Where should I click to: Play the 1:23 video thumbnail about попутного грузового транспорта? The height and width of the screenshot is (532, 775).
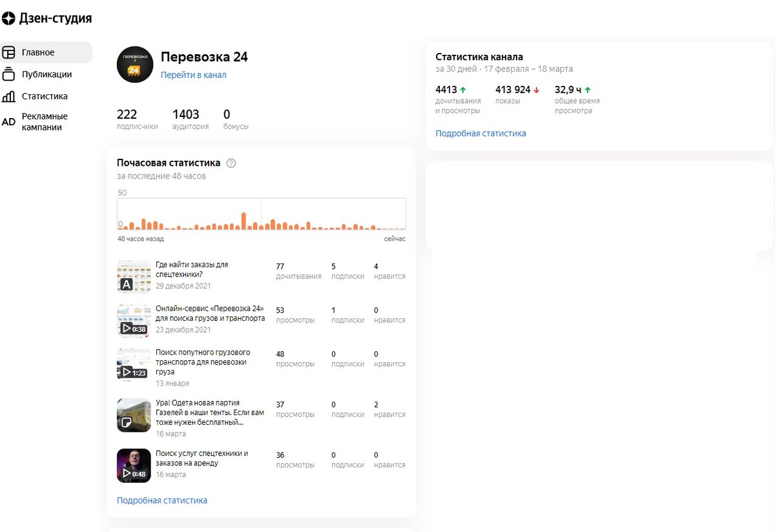tap(134, 364)
